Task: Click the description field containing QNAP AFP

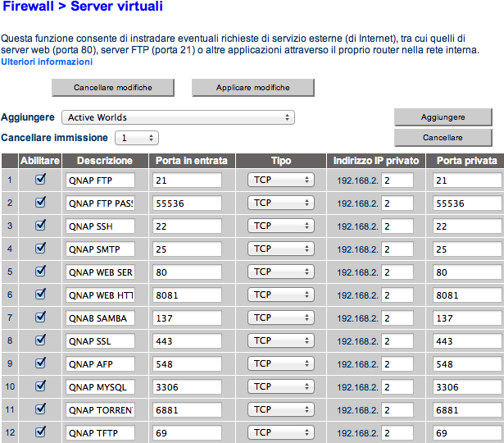Action: [100, 363]
